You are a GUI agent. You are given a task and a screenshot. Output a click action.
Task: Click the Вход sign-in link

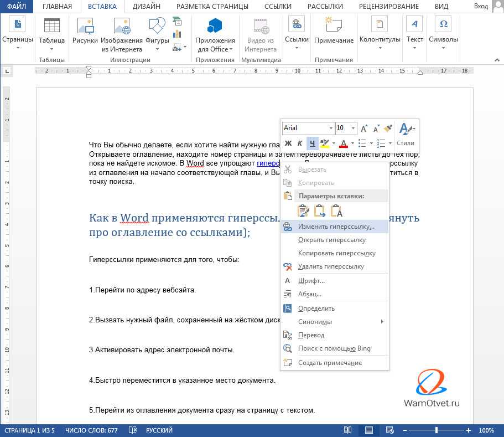[481, 6]
